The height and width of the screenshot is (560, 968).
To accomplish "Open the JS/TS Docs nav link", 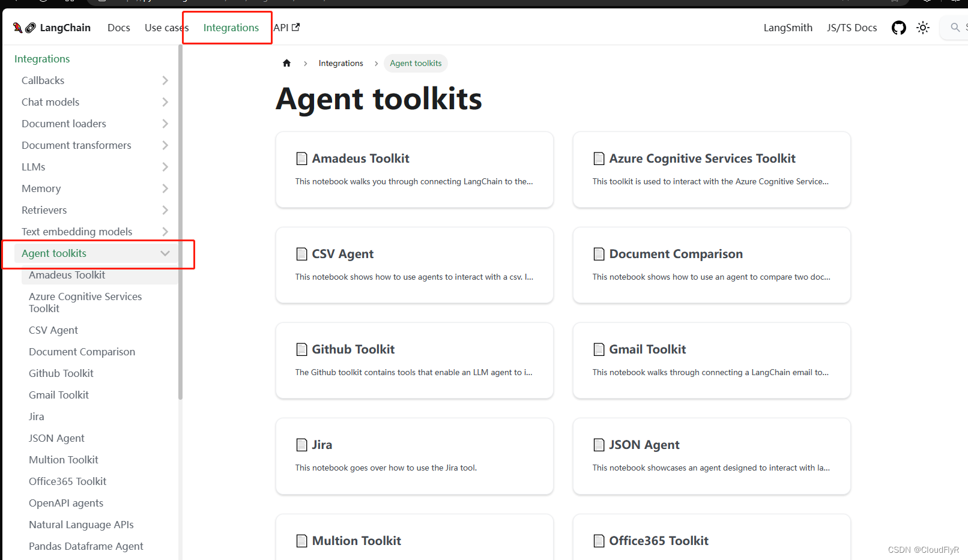I will [852, 28].
